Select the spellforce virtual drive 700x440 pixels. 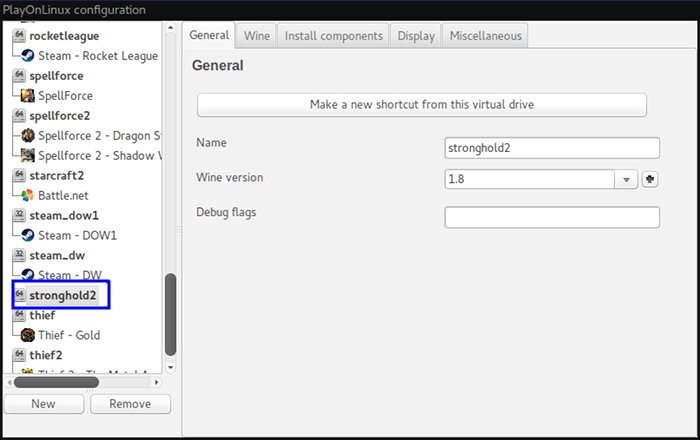[x=56, y=76]
